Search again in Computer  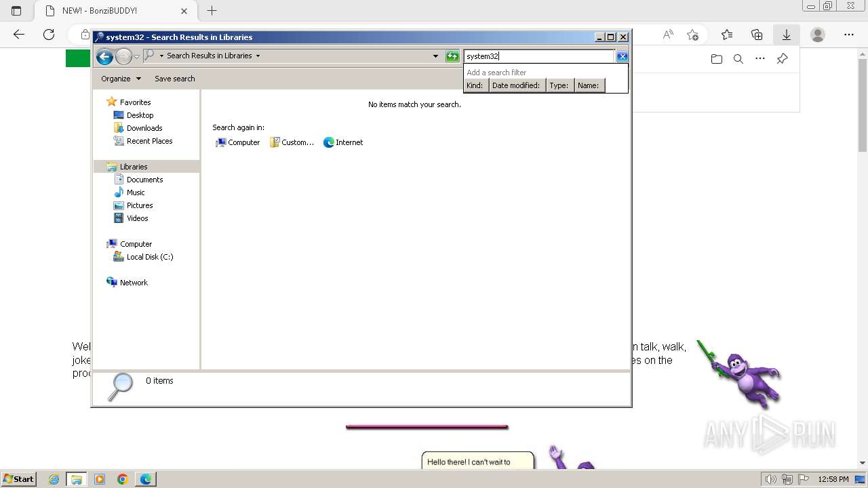tap(237, 142)
